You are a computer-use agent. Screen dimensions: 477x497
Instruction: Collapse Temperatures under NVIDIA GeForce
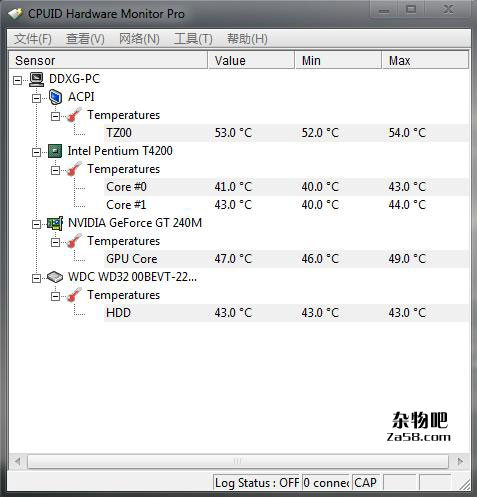[x=55, y=242]
